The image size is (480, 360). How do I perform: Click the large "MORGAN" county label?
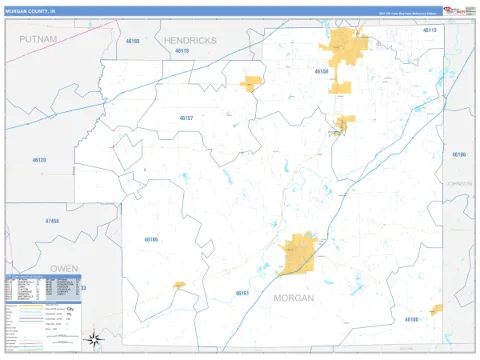[294, 298]
